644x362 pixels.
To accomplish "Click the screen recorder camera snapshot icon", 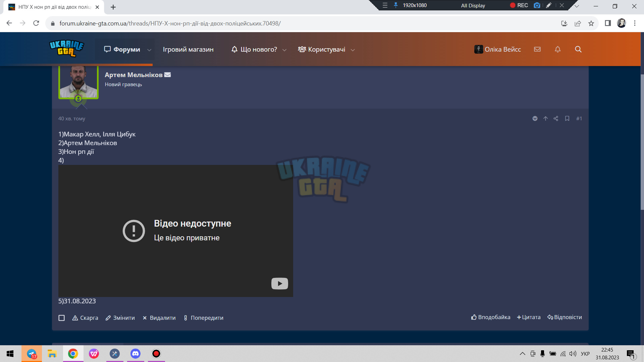I will 537,5.
